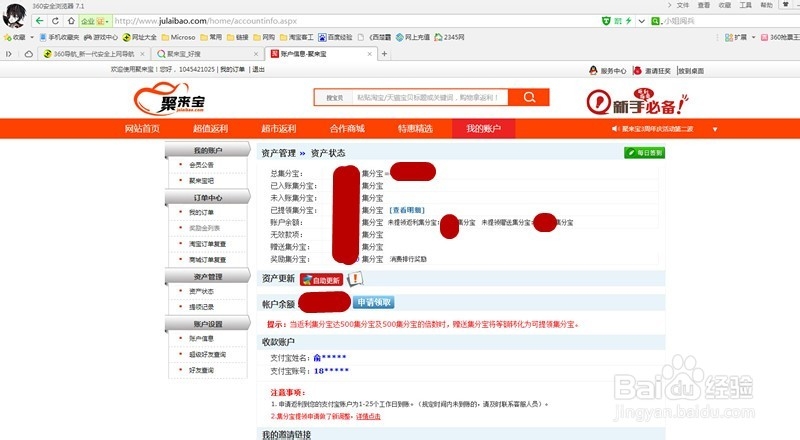
Task: Click the browser skin shirt icon
Action: [x=786, y=5]
